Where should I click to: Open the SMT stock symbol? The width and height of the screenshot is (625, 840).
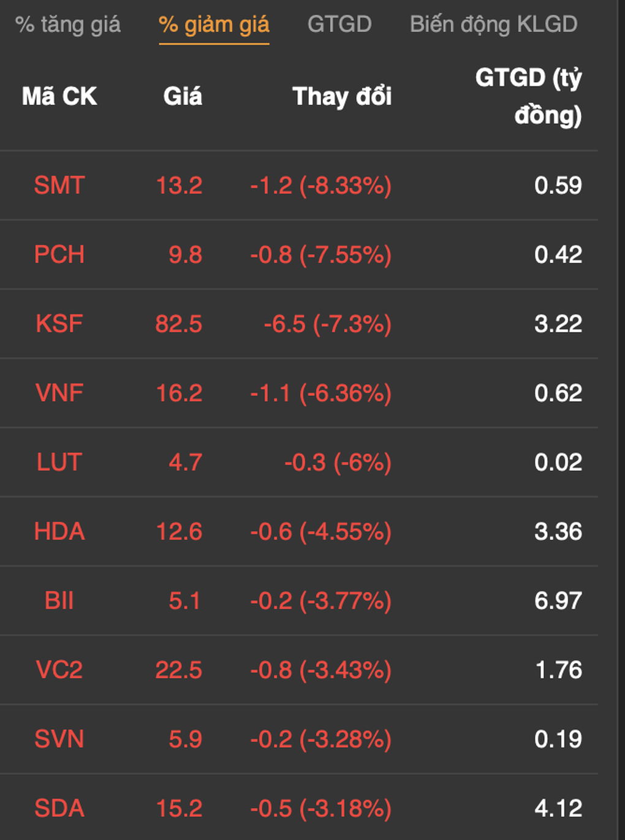(59, 185)
